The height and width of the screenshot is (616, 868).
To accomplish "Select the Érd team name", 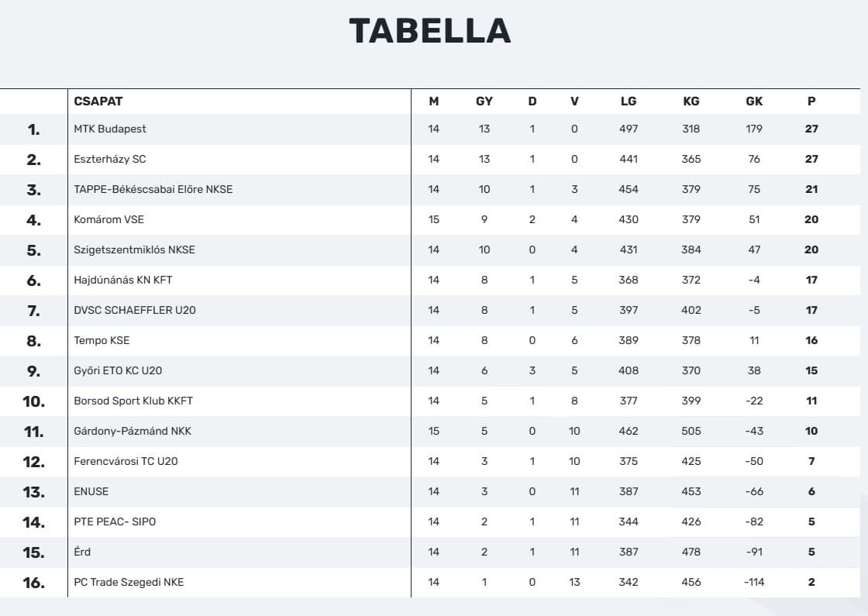I will click(x=83, y=552).
